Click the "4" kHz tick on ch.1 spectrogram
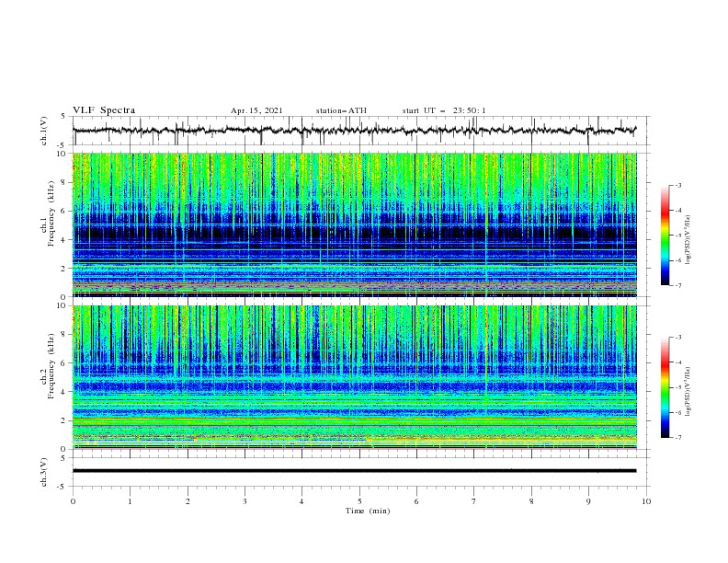The height and width of the screenshot is (563, 728). pyautogui.click(x=64, y=240)
